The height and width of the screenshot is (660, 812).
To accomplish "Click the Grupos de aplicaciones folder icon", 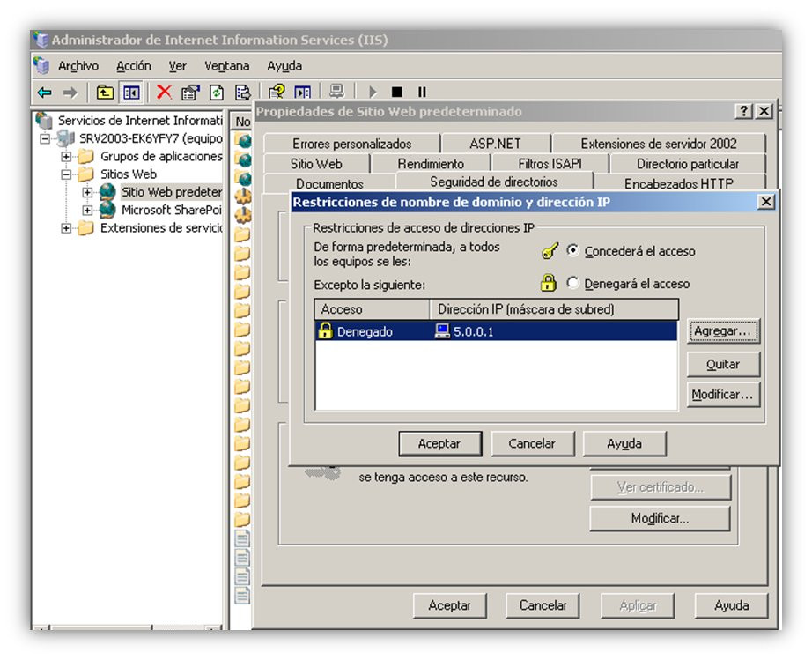I will point(85,156).
